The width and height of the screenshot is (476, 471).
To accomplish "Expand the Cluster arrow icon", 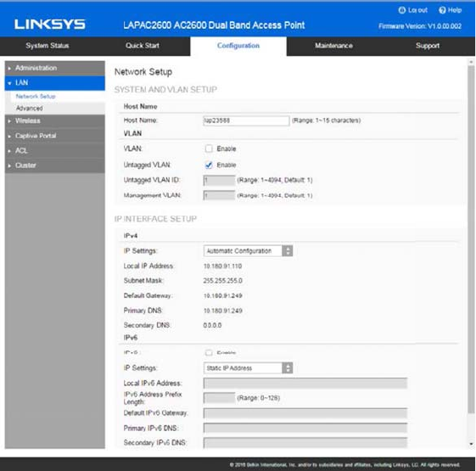I will pos(9,165).
